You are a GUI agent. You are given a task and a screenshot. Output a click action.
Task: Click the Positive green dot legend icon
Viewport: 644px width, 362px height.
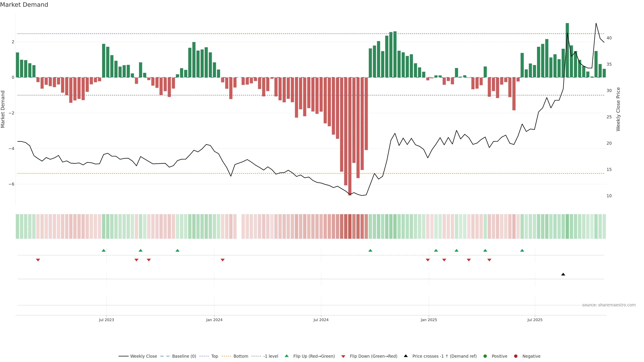485,356
